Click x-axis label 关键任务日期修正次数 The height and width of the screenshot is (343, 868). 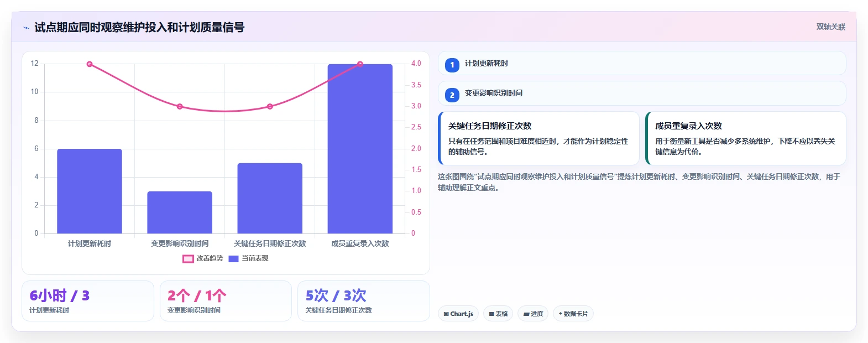270,243
